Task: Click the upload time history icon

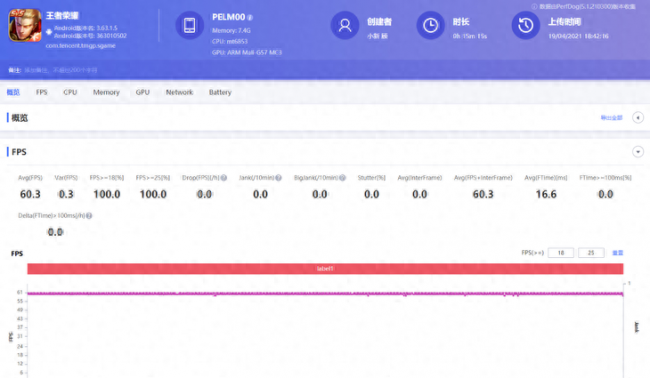Action: (x=525, y=25)
